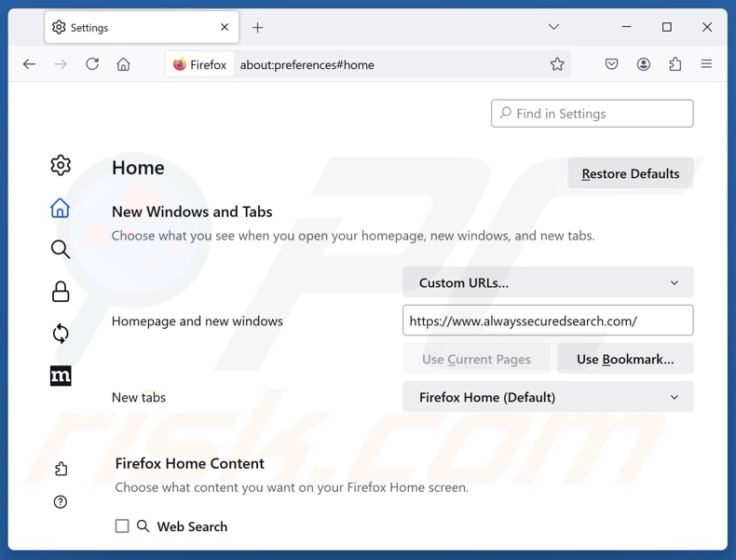Enable the Web Search checkbox
This screenshot has height=560, width=736.
click(x=122, y=526)
